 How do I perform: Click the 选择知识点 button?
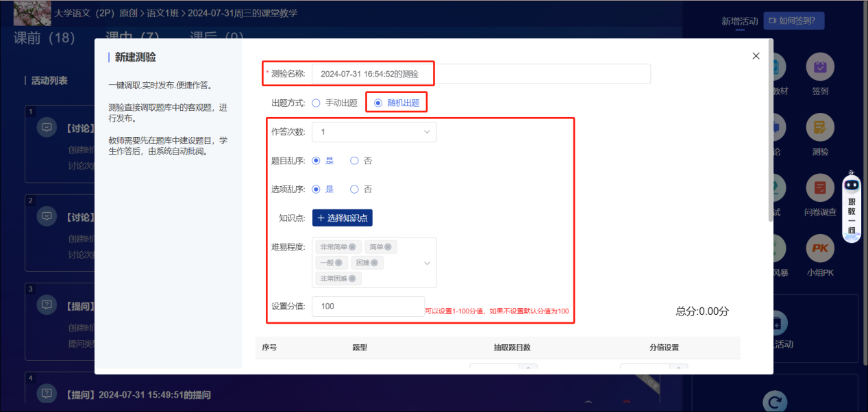(343, 218)
